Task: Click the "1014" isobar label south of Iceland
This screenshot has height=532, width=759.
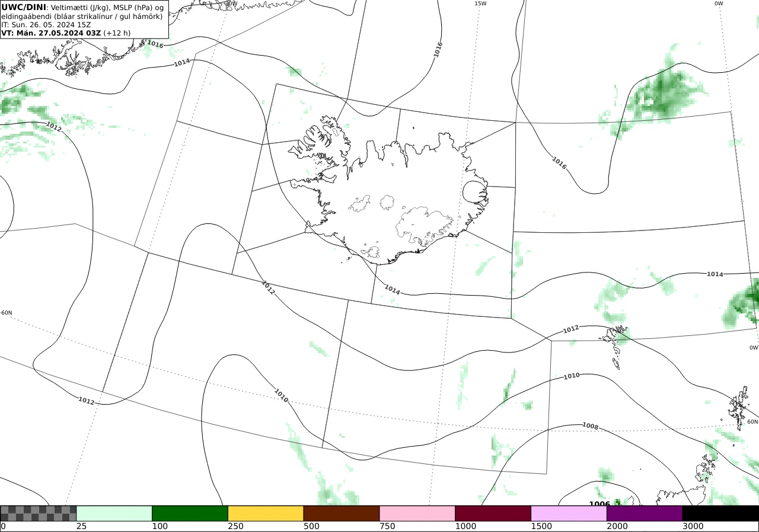Action: (x=392, y=289)
